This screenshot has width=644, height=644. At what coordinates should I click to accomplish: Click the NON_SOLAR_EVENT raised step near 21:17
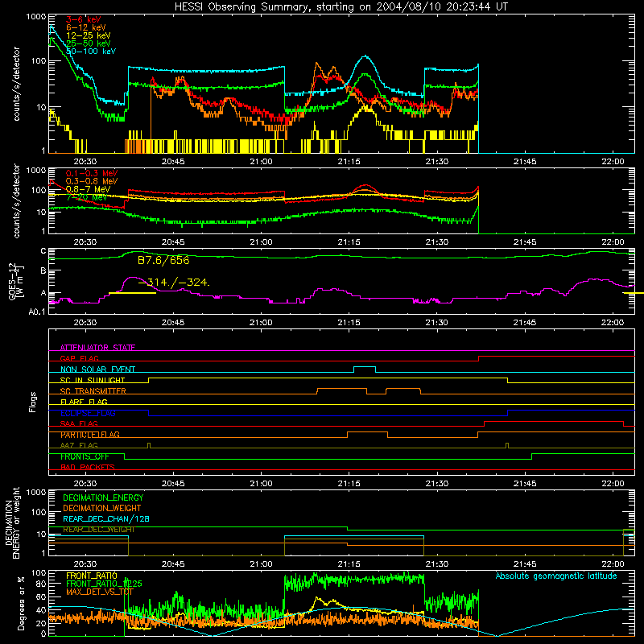(365, 367)
